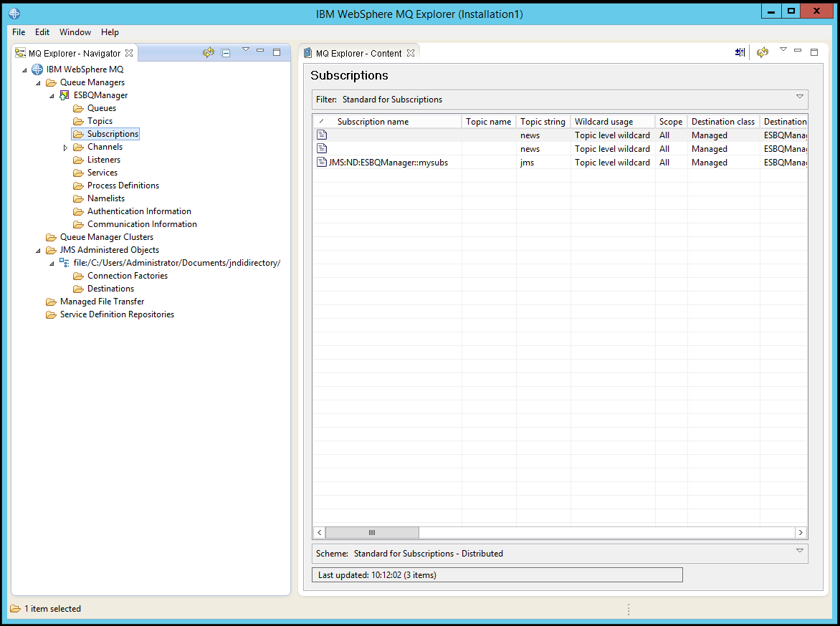The height and width of the screenshot is (626, 840).
Task: Click the subscription document icon for mysubs row
Action: [x=321, y=162]
